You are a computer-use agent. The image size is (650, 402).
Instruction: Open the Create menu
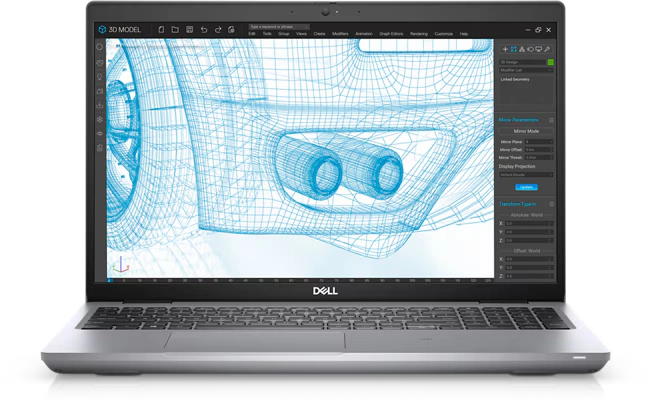coord(319,34)
